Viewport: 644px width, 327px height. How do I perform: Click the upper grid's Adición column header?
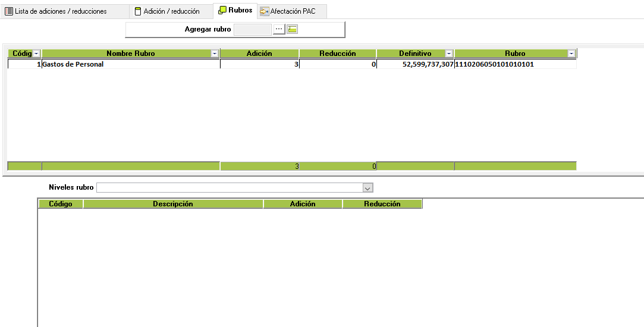tap(259, 54)
